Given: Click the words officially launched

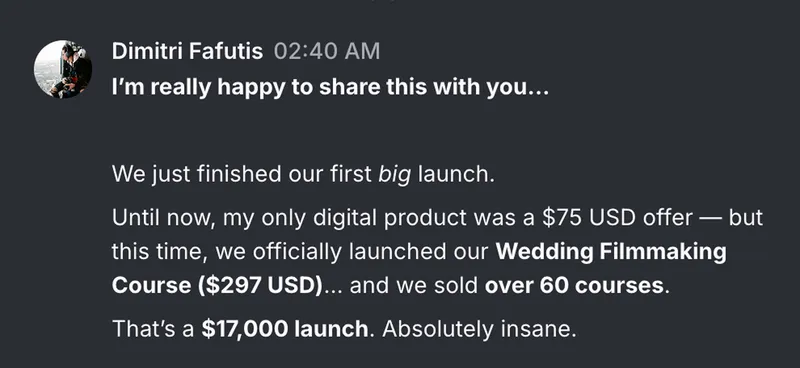Looking at the screenshot, I should [x=367, y=252].
